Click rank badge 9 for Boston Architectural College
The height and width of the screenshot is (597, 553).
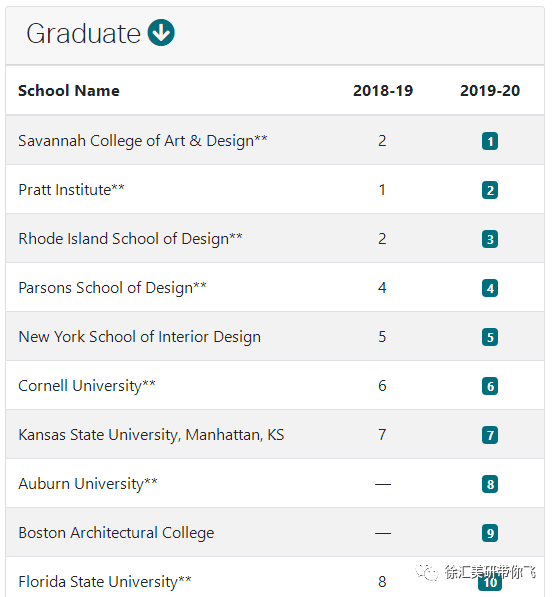(x=490, y=533)
